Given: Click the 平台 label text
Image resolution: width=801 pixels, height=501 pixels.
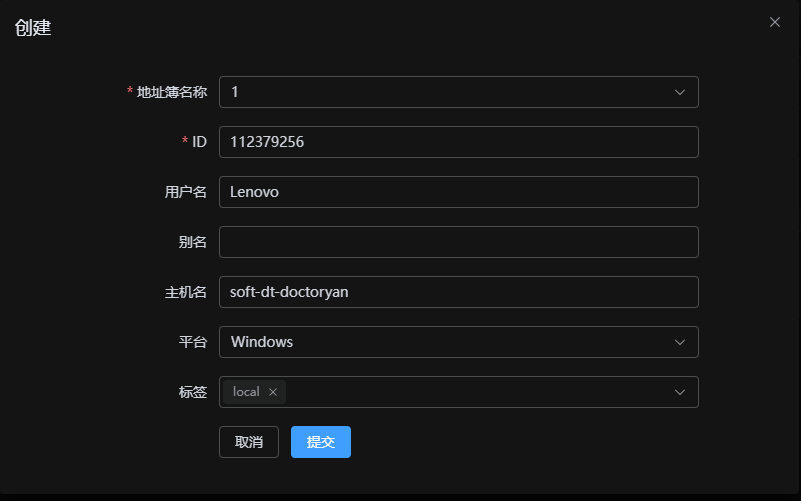Looking at the screenshot, I should click(x=192, y=342).
